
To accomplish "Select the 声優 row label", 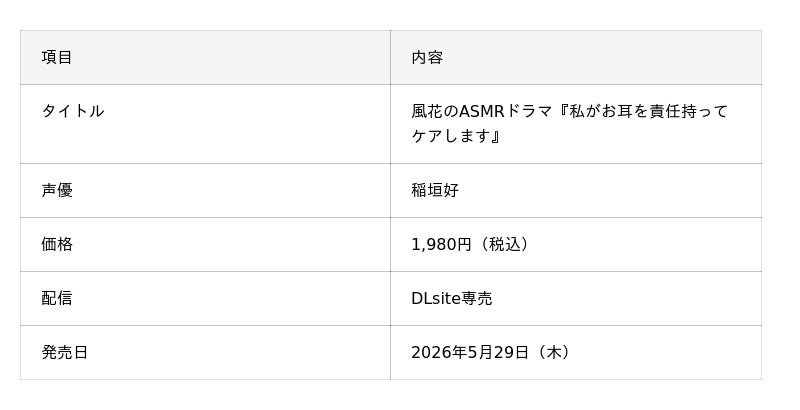I will point(57,190).
